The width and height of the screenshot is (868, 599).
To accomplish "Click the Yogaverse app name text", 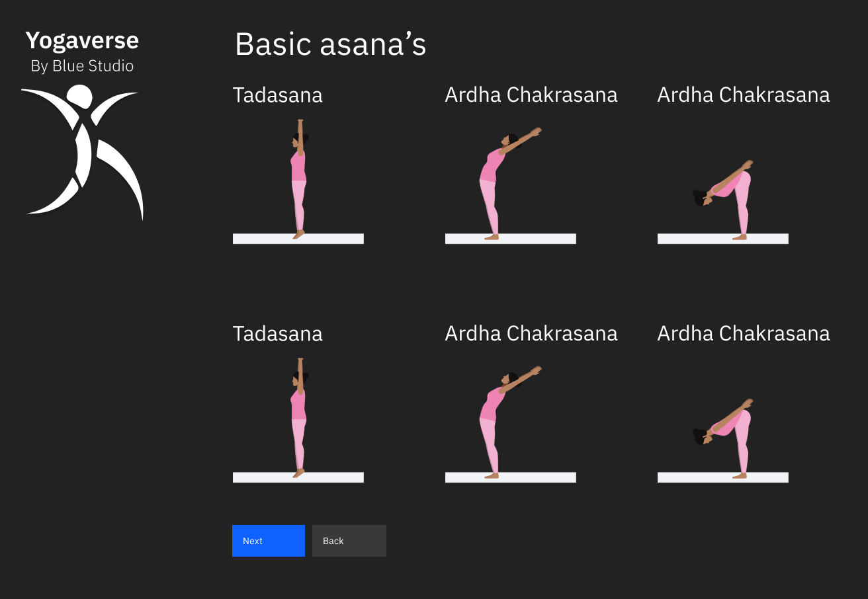I will [82, 41].
